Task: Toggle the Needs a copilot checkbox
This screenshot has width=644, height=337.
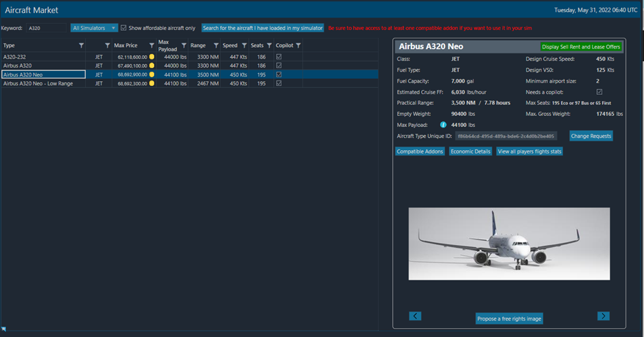Action: pyautogui.click(x=599, y=92)
